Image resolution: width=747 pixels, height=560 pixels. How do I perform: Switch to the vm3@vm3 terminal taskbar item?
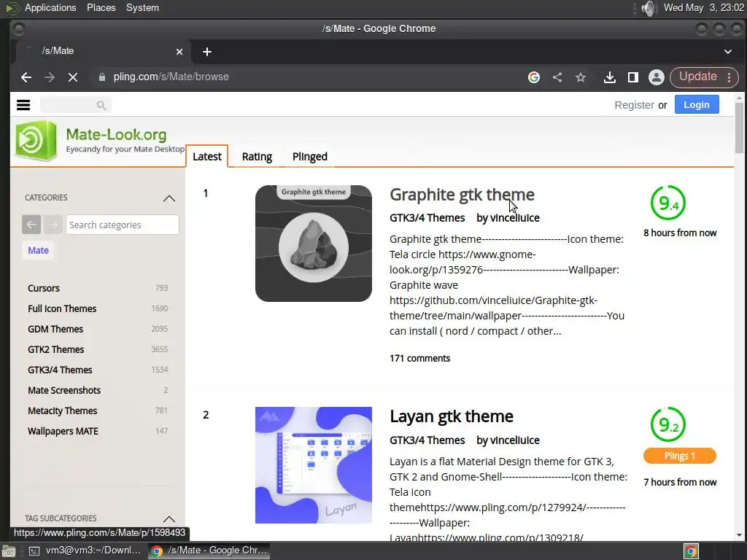[85, 551]
